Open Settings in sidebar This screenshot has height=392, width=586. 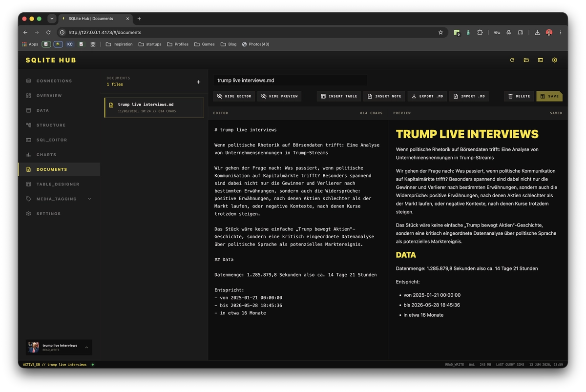click(x=59, y=214)
